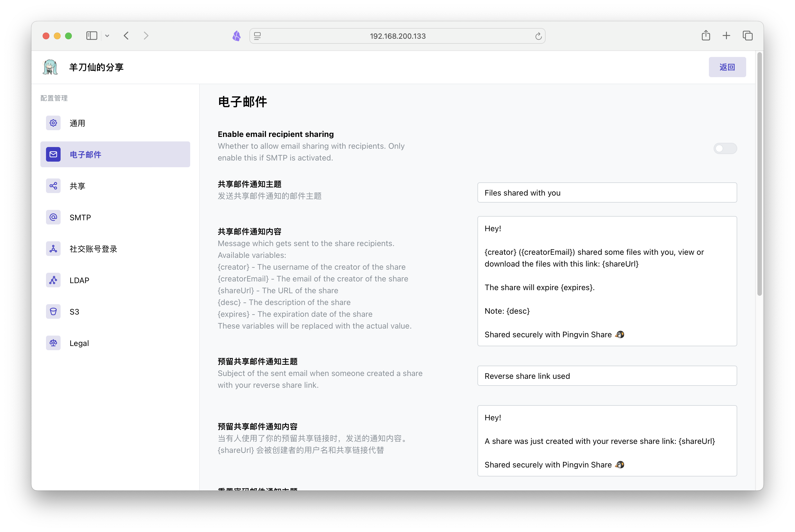Click the purple browser extension icon
The height and width of the screenshot is (532, 795).
[236, 36]
